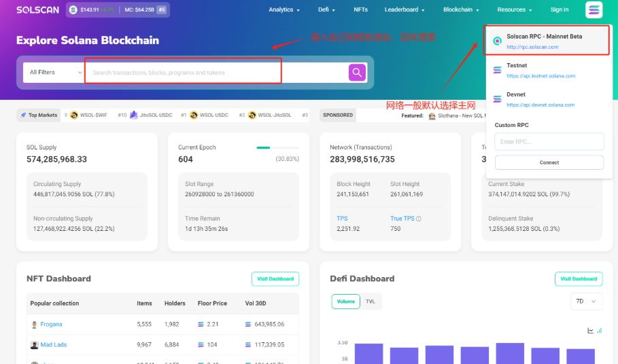Click the Connect button for custom RPC

tap(549, 162)
